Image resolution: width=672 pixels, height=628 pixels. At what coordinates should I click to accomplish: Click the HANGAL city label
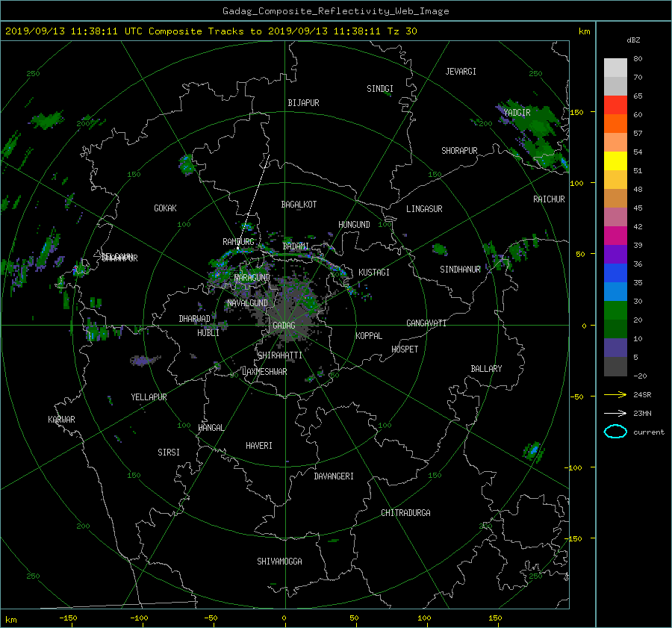click(x=211, y=428)
